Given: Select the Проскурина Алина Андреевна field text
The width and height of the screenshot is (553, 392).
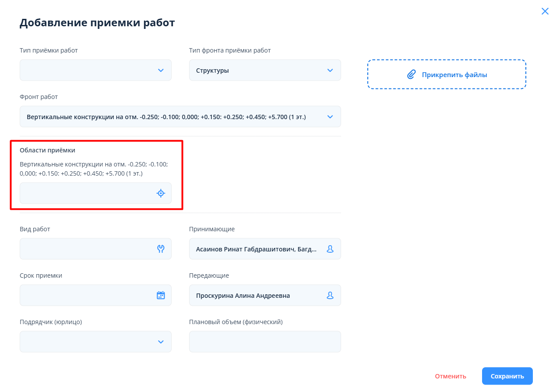Looking at the screenshot, I should tap(243, 296).
